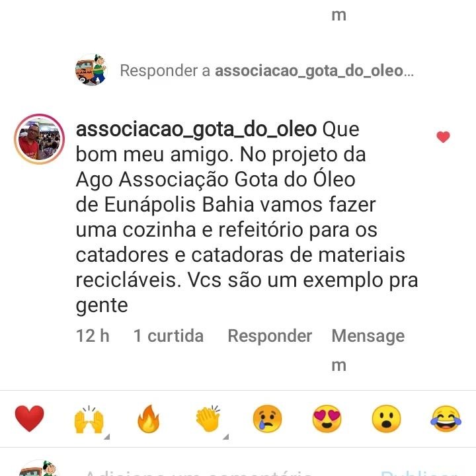Open the commenter's story profile picture
The height and width of the screenshot is (476, 476).
pyautogui.click(x=39, y=139)
